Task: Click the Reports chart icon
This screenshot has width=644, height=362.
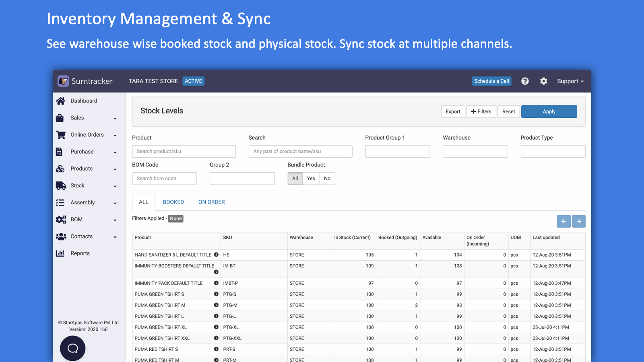Action: pos(60,253)
